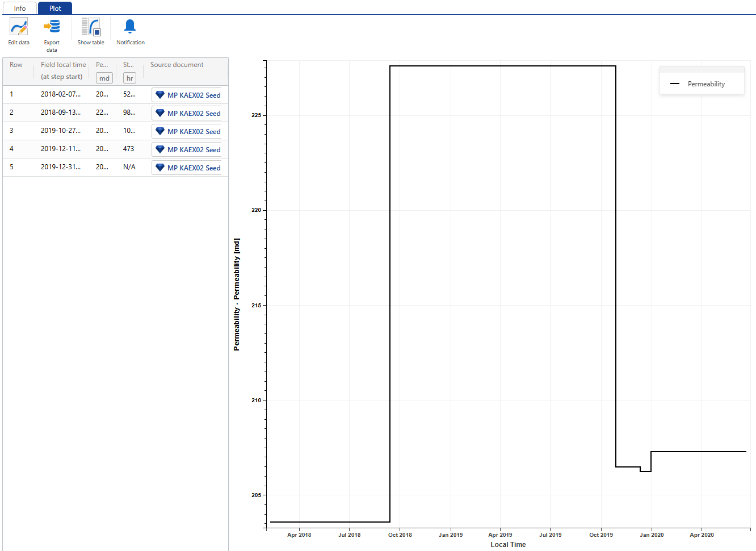
Task: Select date cell 2019-12-31 in row 5
Action: (61, 167)
